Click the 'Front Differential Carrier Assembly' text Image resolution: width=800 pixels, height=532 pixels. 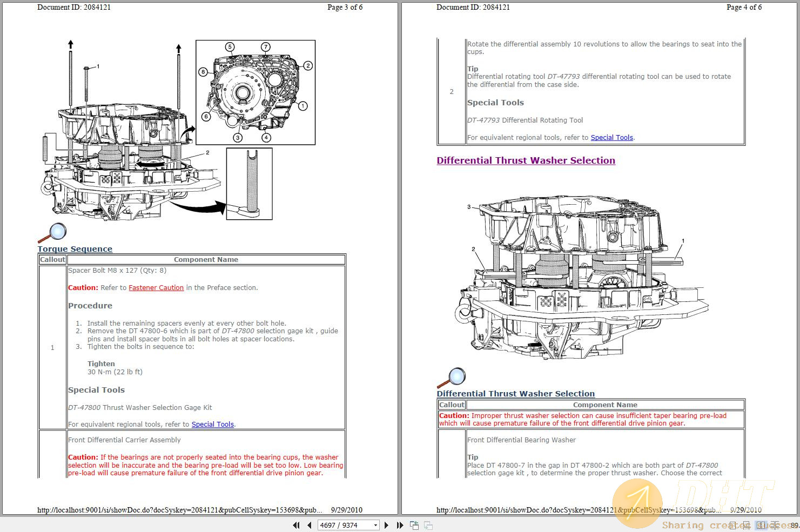click(124, 440)
